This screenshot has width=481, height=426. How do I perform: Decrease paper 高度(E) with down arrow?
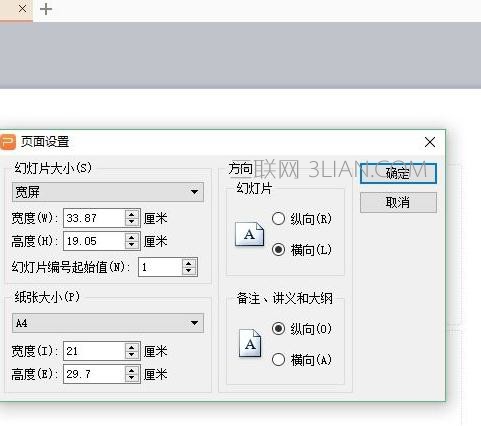point(132,378)
